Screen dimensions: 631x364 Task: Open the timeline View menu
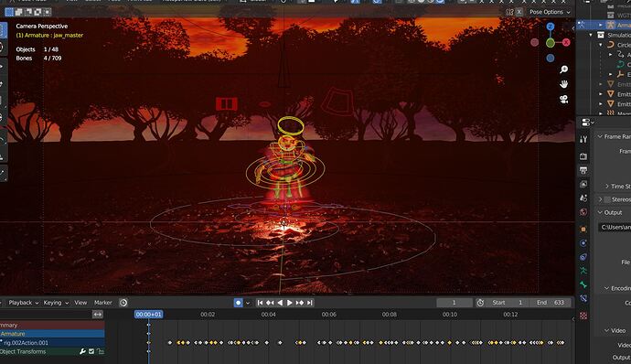click(80, 303)
